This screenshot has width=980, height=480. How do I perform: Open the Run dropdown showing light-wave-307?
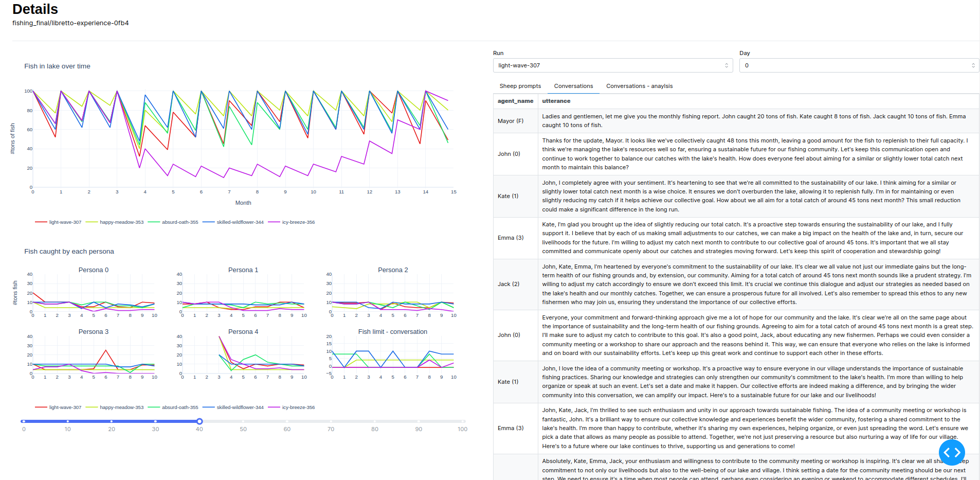(x=612, y=65)
